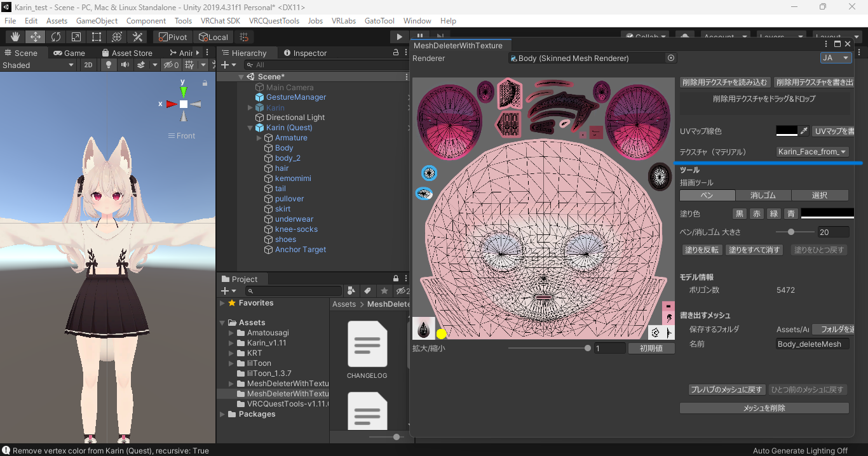
Task: Click the Body_deleteMesh name input field
Action: point(813,344)
